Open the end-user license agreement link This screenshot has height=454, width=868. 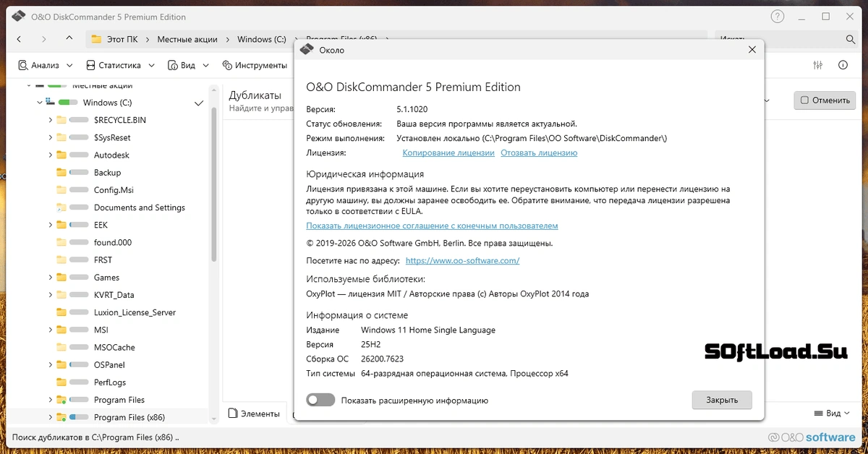[x=432, y=226]
